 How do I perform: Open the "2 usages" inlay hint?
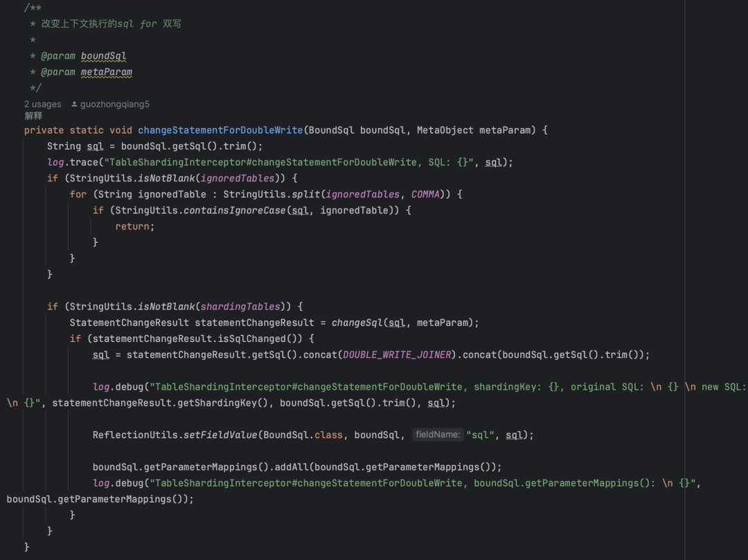43,104
